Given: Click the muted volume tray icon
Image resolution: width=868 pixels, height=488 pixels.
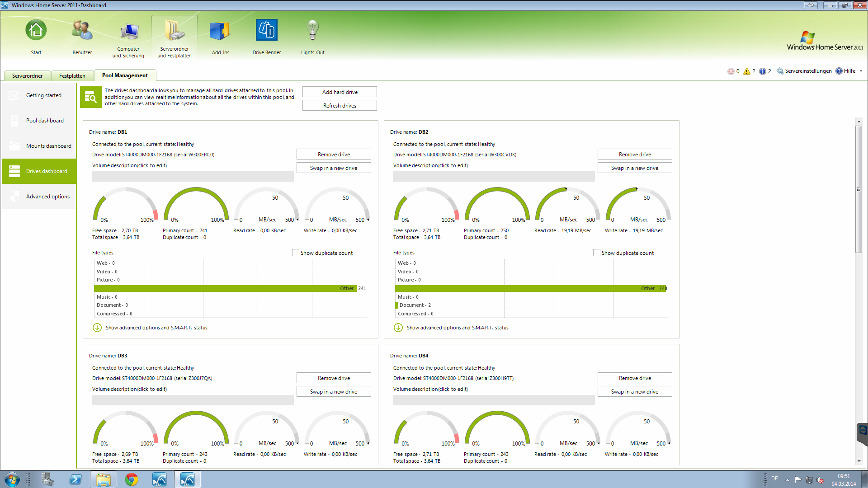Looking at the screenshot, I should click(x=820, y=480).
